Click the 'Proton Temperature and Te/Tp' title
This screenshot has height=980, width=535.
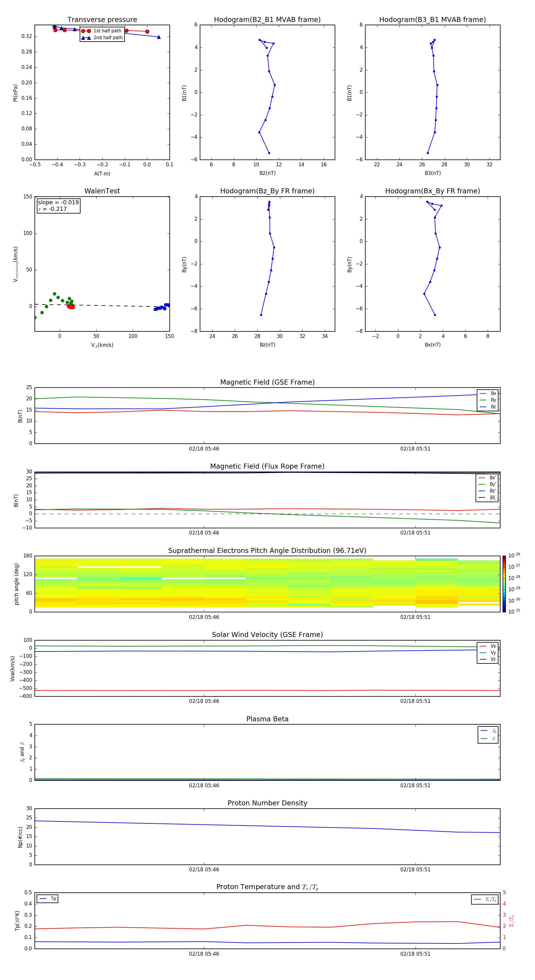pos(267,887)
